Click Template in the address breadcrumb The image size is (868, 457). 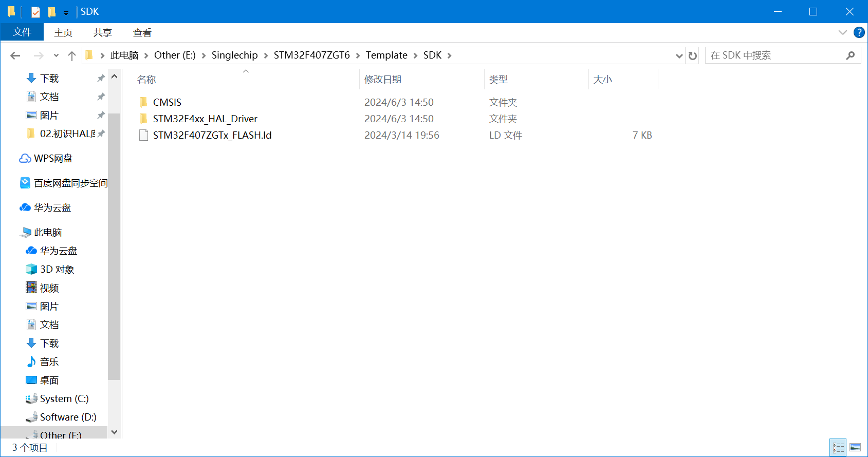pyautogui.click(x=386, y=55)
